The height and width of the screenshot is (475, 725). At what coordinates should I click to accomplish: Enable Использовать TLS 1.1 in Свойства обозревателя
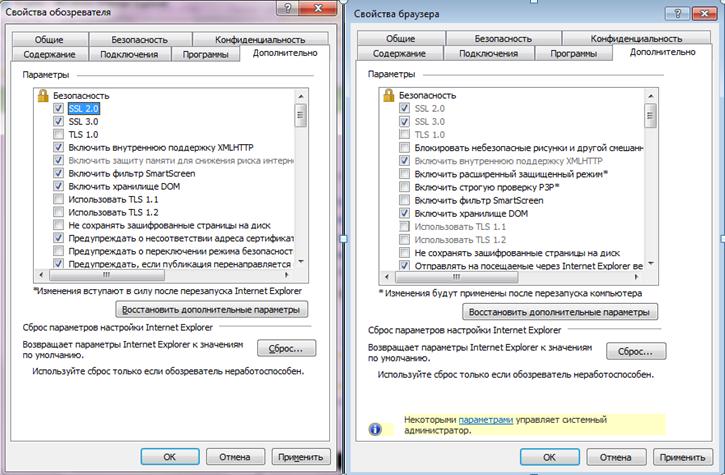coord(58,199)
